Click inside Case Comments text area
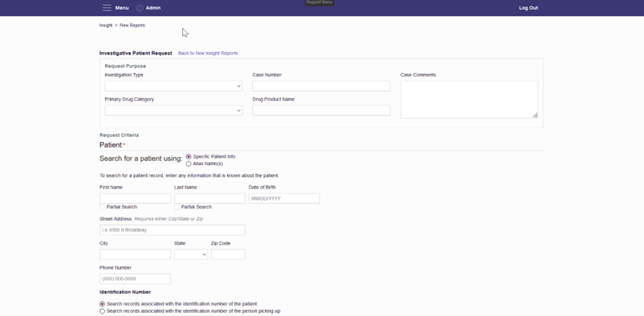Viewport: 644px width, 316px height. [469, 99]
